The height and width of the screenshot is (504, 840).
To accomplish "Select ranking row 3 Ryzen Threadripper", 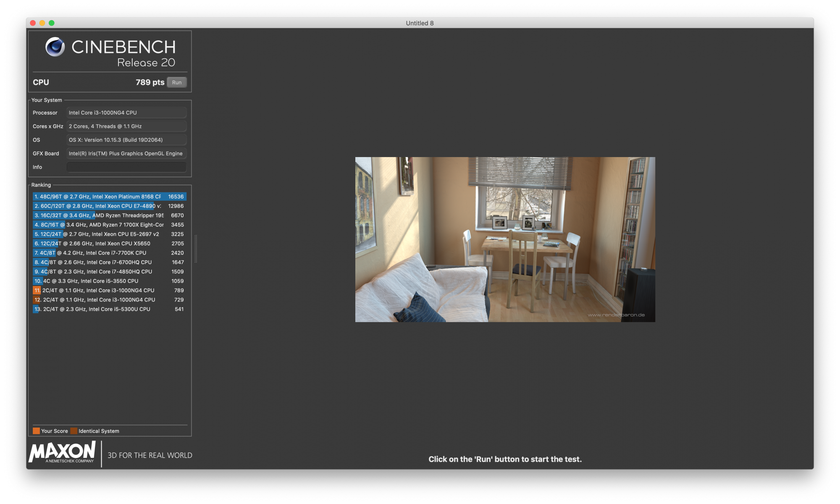I will click(110, 215).
